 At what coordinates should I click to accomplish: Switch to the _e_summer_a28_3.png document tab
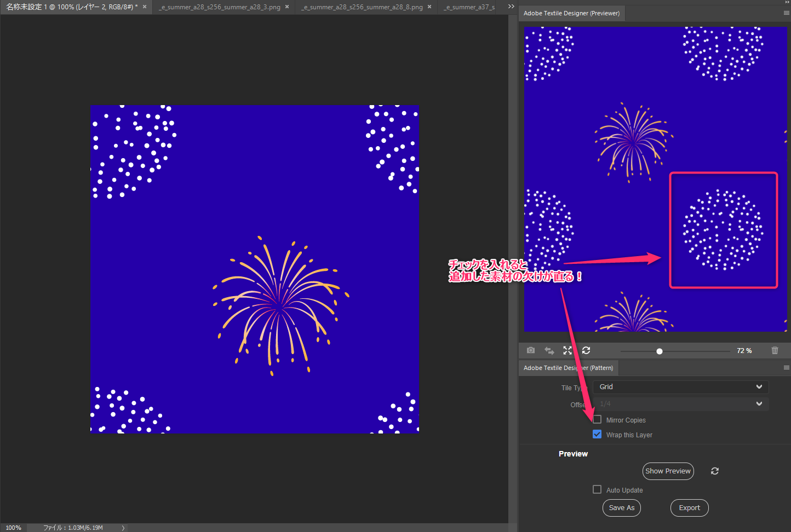tap(219, 7)
